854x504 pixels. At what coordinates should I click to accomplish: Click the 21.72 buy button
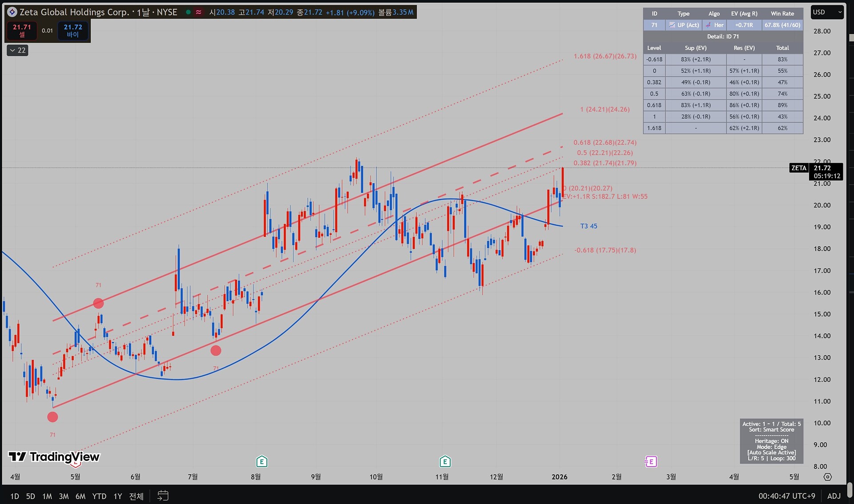pyautogui.click(x=73, y=30)
